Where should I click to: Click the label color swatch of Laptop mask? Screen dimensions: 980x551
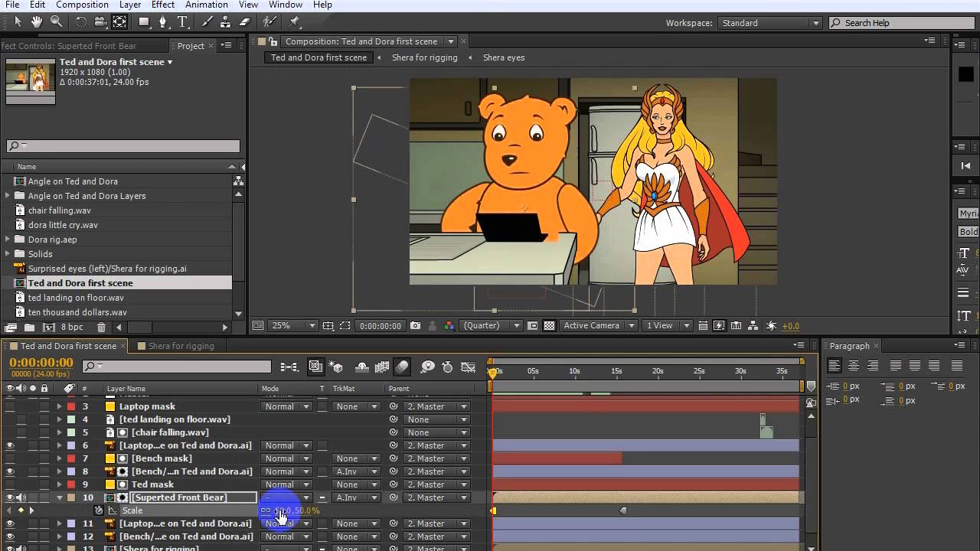[71, 406]
